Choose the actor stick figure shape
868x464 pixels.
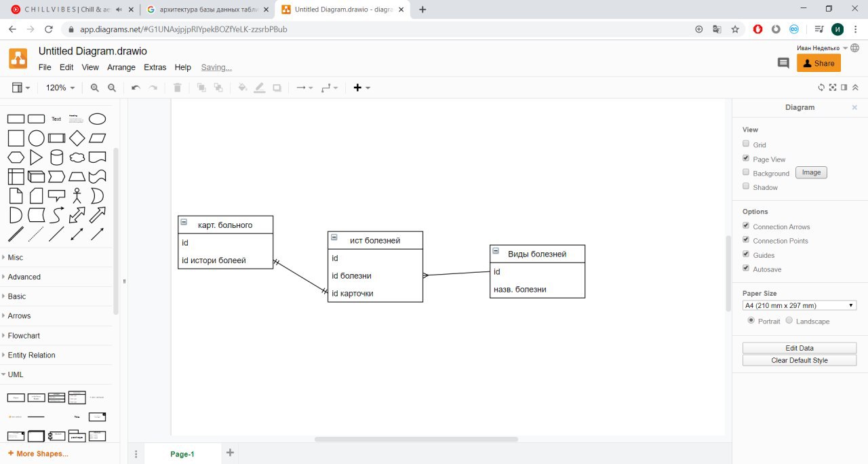coord(77,196)
